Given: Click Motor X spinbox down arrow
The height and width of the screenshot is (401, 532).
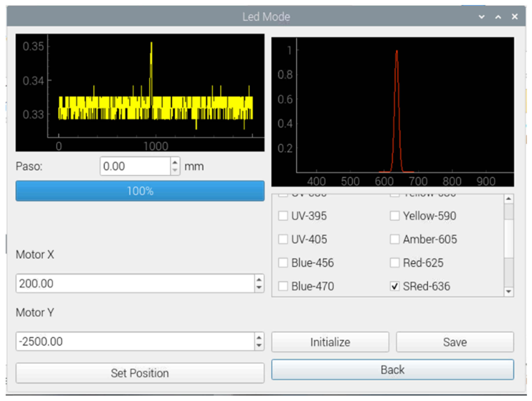Looking at the screenshot, I should coord(259,287).
